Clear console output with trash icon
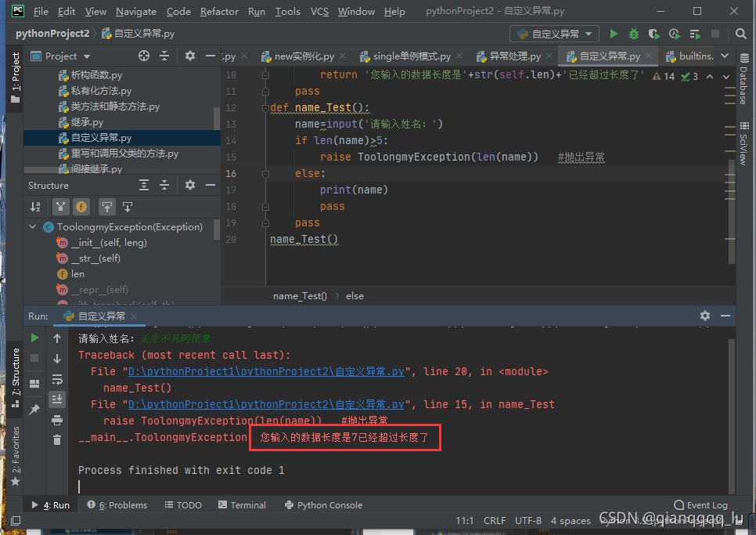 57,440
